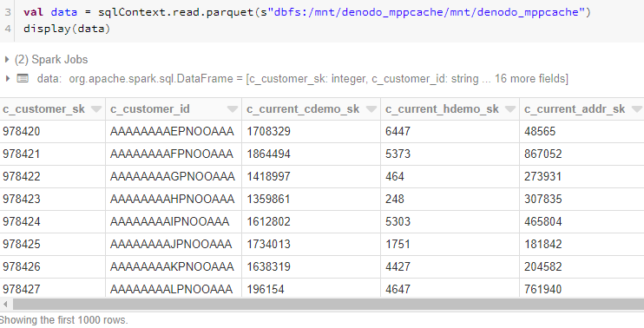The image size is (644, 328).
Task: Click hdemo value 1751
Action: point(398,244)
